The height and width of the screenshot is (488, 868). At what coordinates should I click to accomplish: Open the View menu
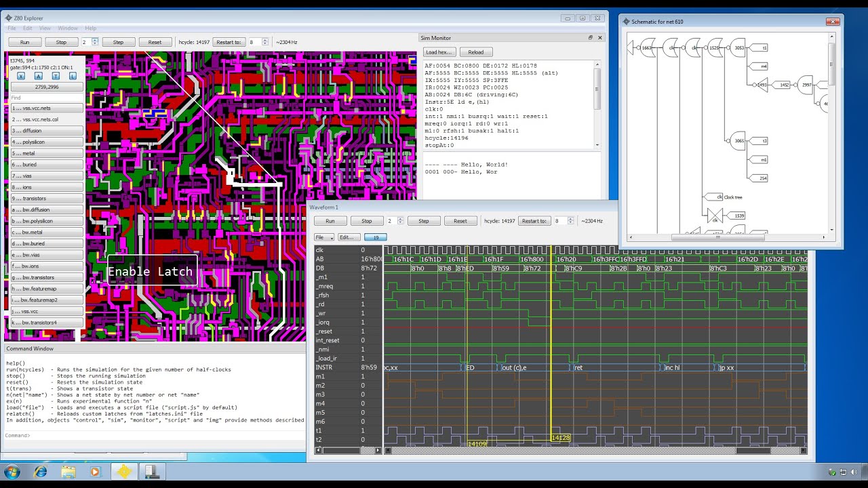tap(45, 28)
